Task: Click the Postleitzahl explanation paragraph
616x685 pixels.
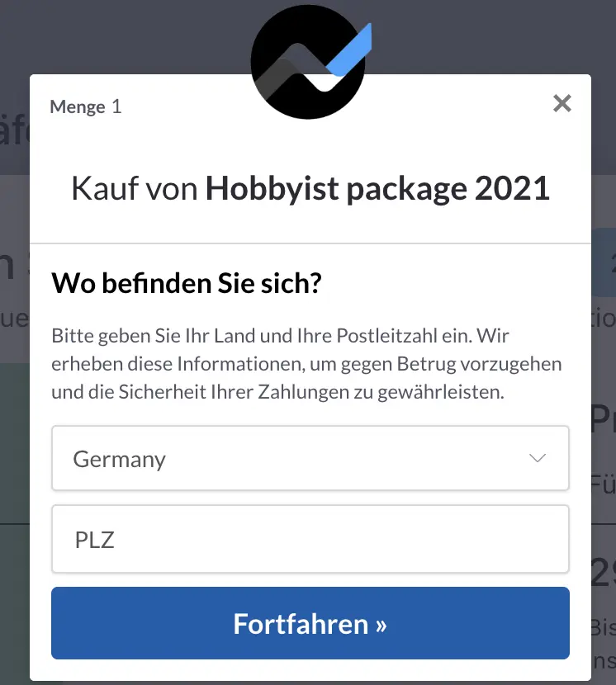Action: tap(306, 364)
